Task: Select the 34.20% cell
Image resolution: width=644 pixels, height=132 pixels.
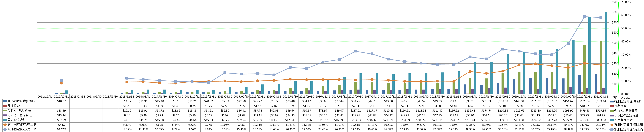Action: pos(503,130)
